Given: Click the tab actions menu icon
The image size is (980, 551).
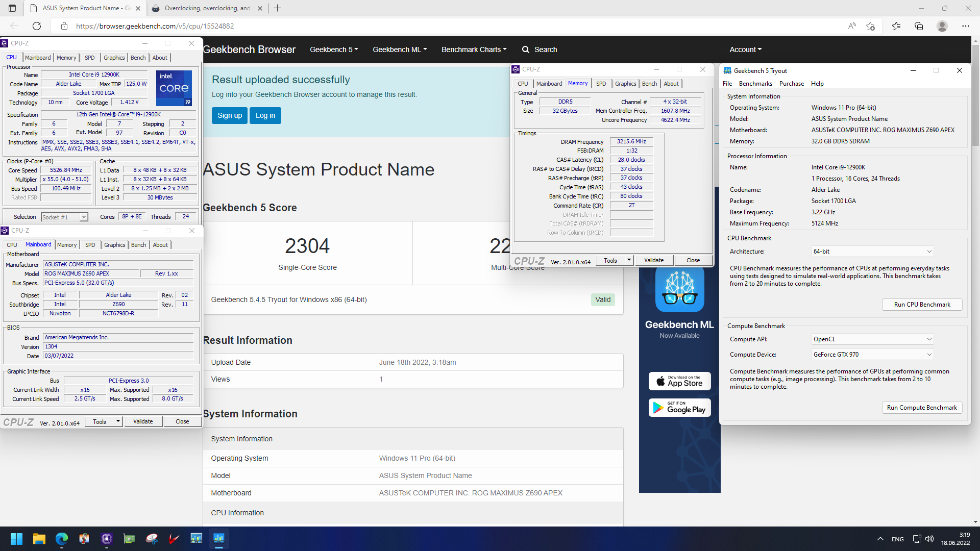Looking at the screenshot, I should pyautogui.click(x=12, y=8).
